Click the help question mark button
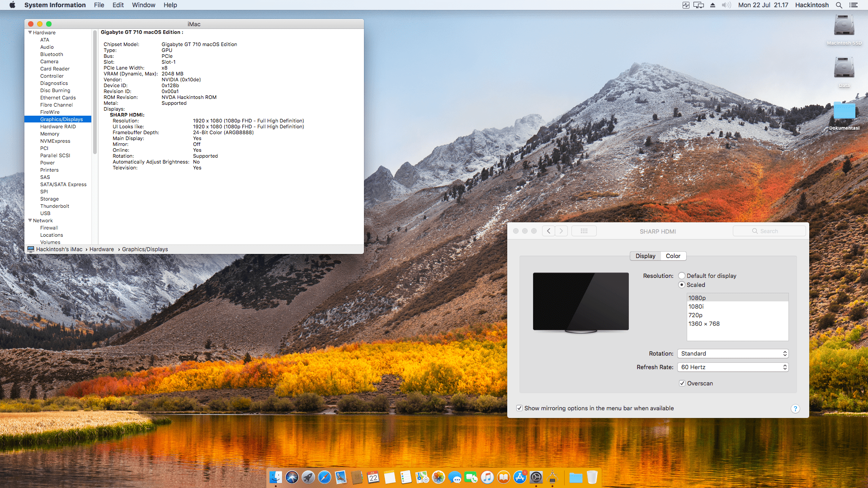The width and height of the screenshot is (868, 488). click(795, 408)
